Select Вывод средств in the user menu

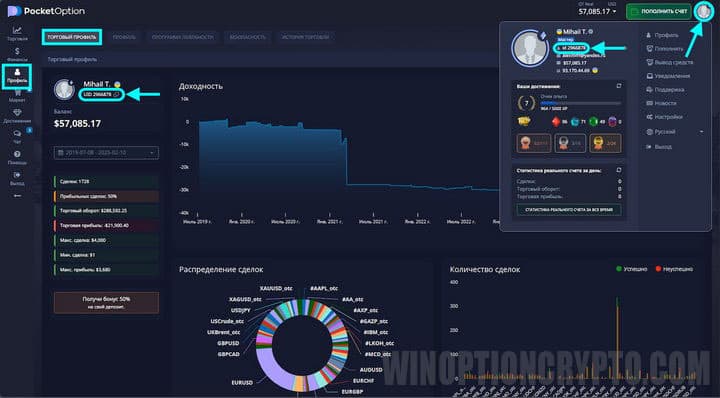(669, 62)
